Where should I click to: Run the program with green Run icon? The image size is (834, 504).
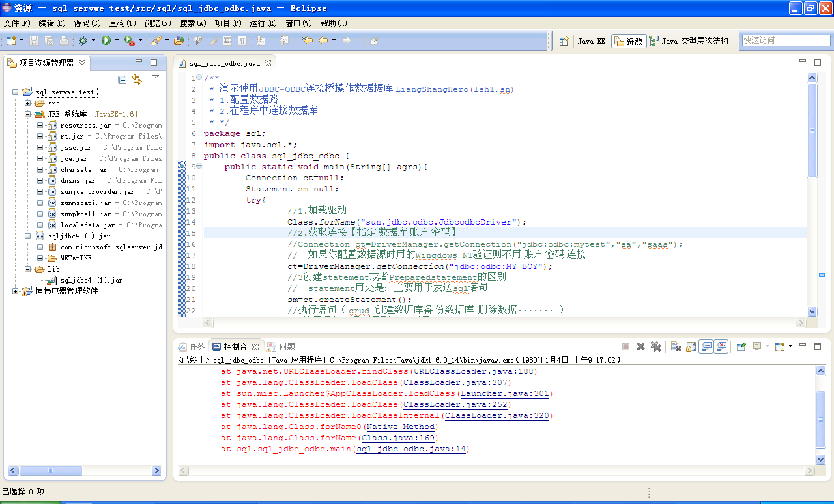106,40
